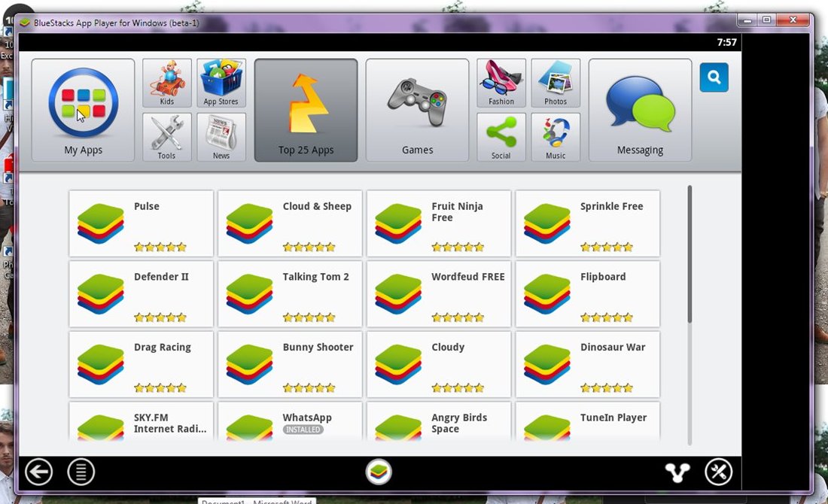Screen dimensions: 828x504
Task: Open the search magnifier icon
Action: point(714,77)
